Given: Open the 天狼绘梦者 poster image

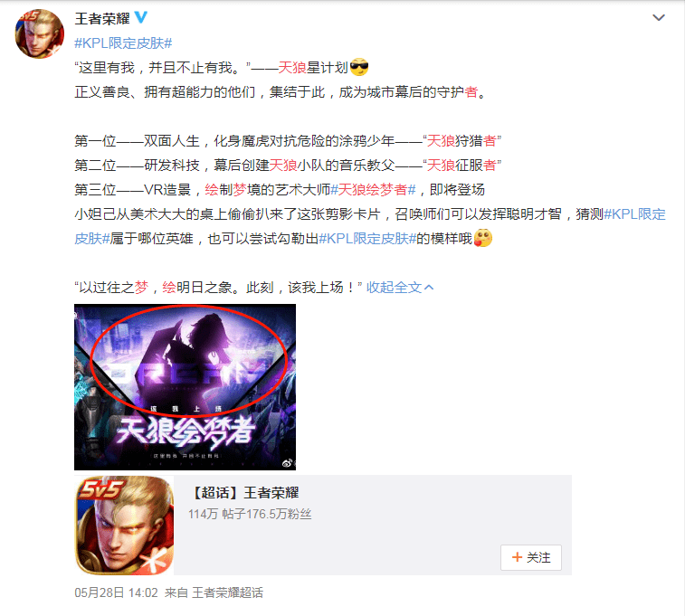Looking at the screenshot, I should (x=185, y=387).
